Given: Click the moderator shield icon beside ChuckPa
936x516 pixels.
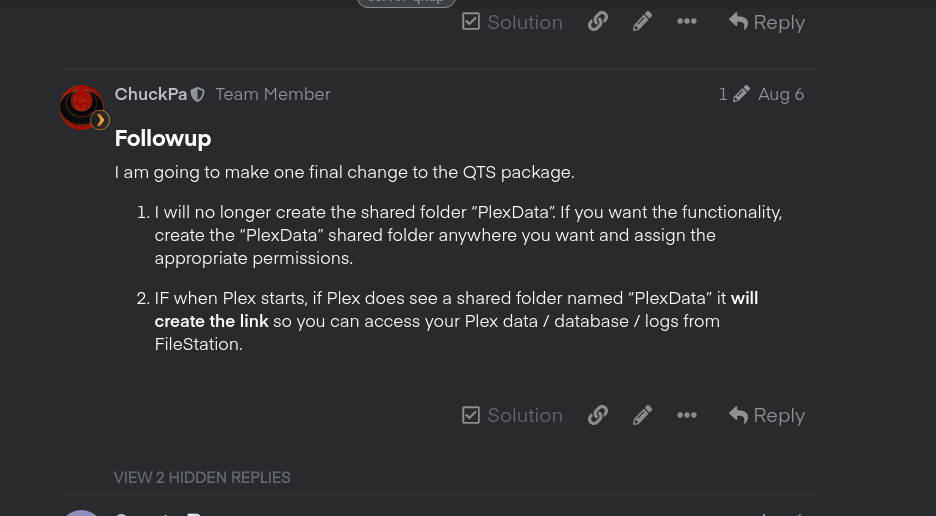Looking at the screenshot, I should pyautogui.click(x=198, y=94).
